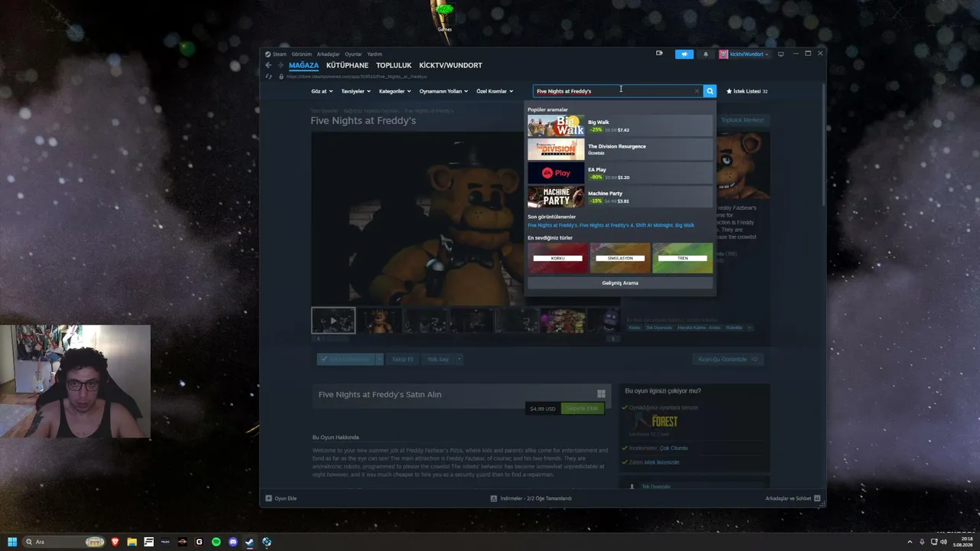Open Arkadaşlar ve Sohbet panel
The height and width of the screenshot is (551, 980).
[x=793, y=498]
